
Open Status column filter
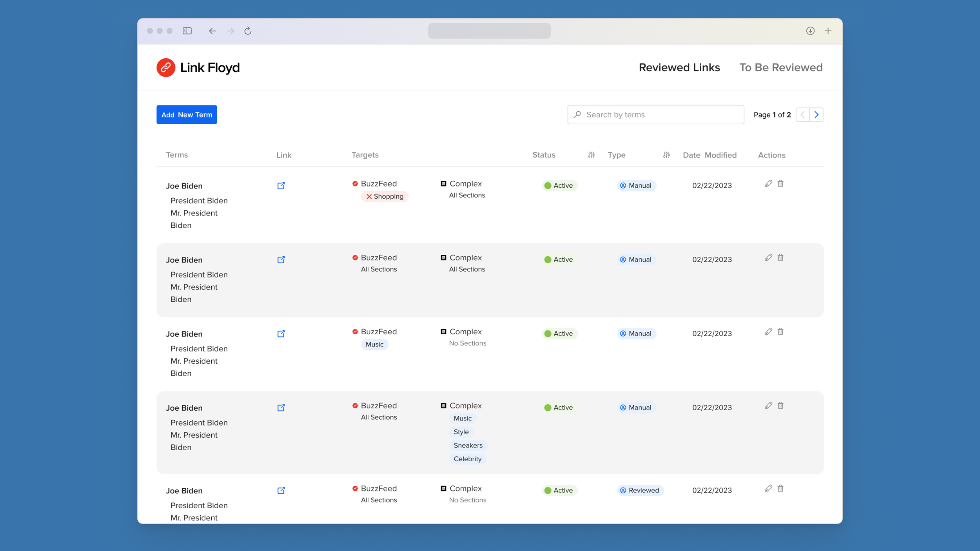pos(591,155)
